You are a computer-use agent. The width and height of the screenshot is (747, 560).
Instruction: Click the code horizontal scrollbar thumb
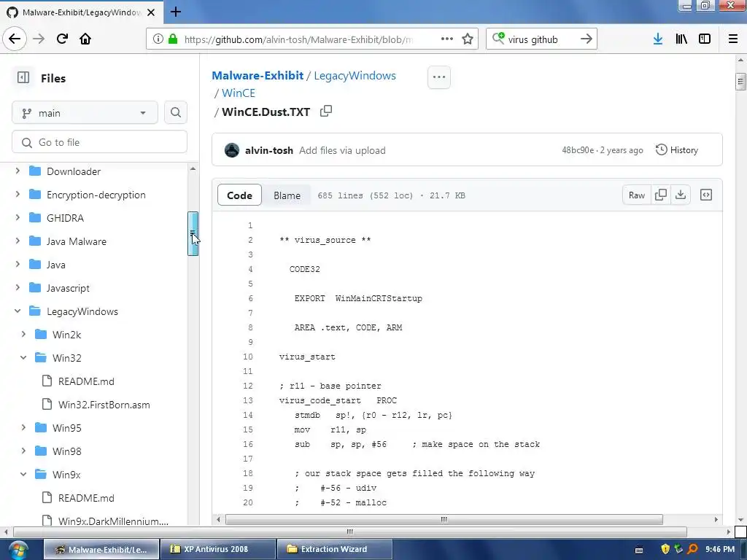tap(444, 519)
